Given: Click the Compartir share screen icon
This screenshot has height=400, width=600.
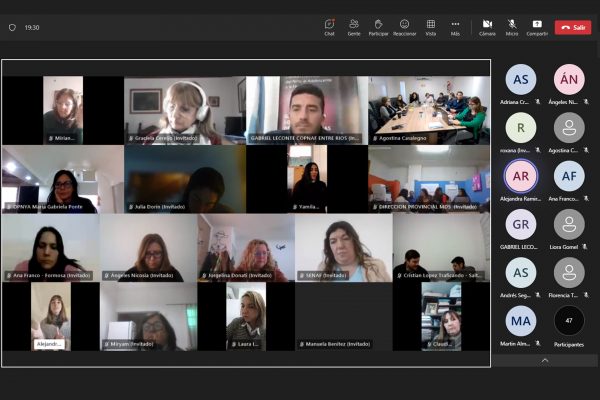Looking at the screenshot, I should coord(537,26).
